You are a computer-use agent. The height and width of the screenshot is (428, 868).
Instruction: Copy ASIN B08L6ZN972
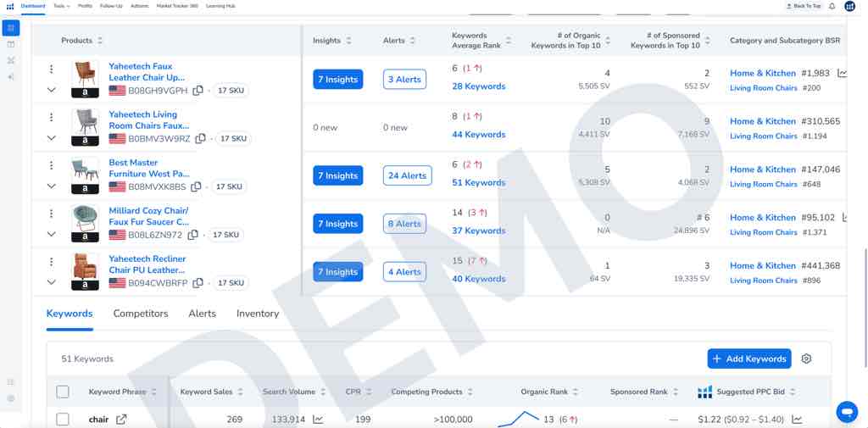click(192, 235)
